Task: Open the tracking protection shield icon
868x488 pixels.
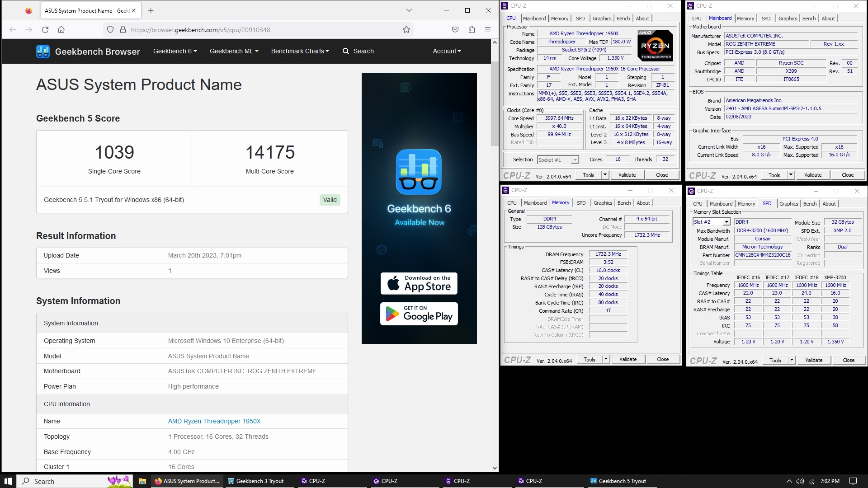Action: coord(110,30)
